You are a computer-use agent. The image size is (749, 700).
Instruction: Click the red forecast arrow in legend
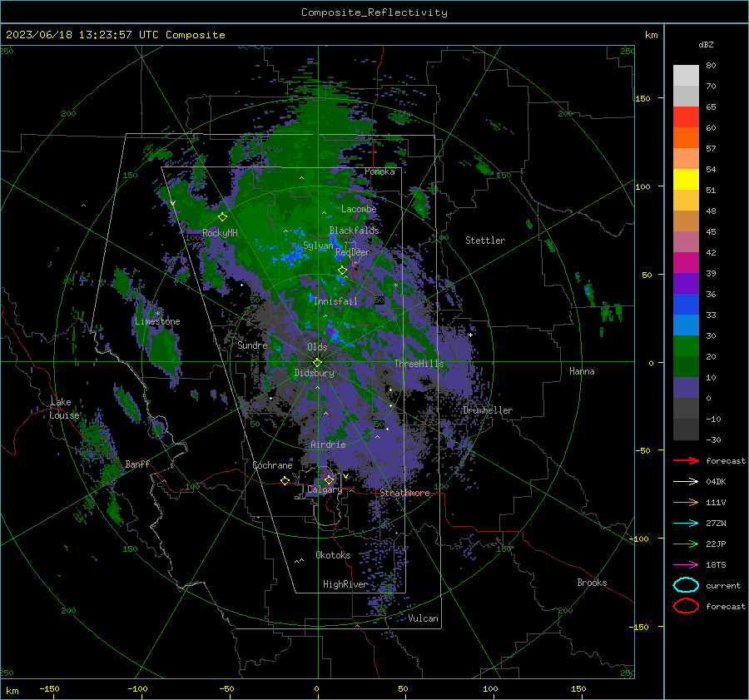(686, 460)
